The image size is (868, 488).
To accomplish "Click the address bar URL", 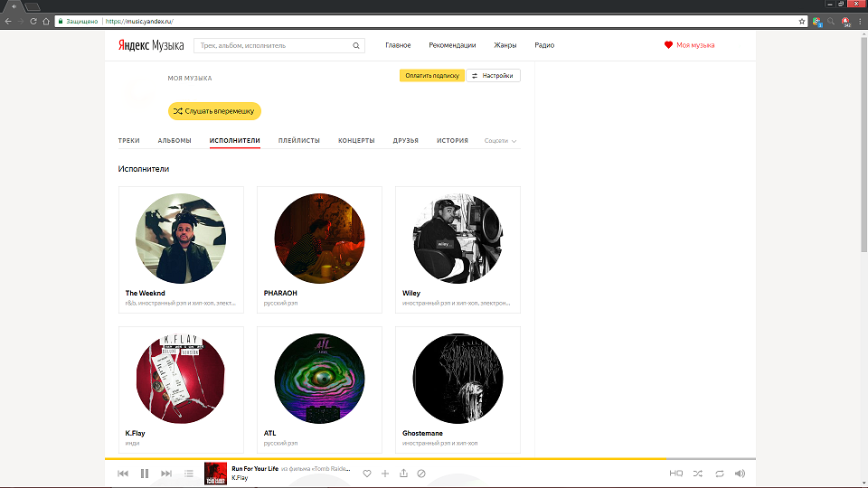I will coord(139,21).
